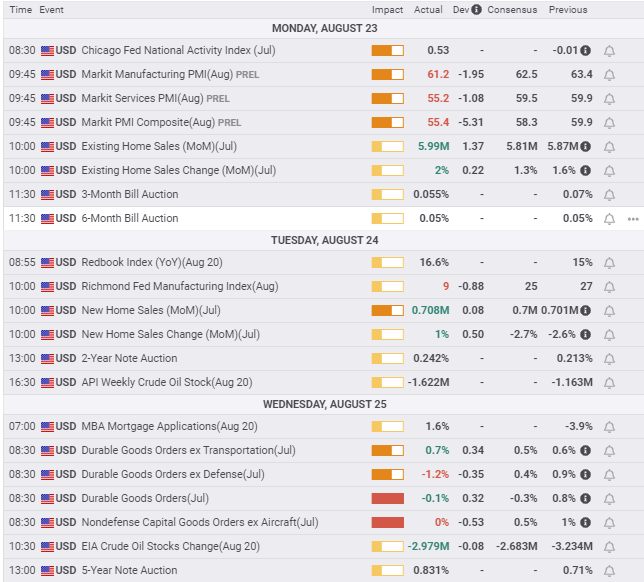The image size is (644, 582).
Task: Click bell icon on Redbook Index row
Action: click(x=609, y=262)
